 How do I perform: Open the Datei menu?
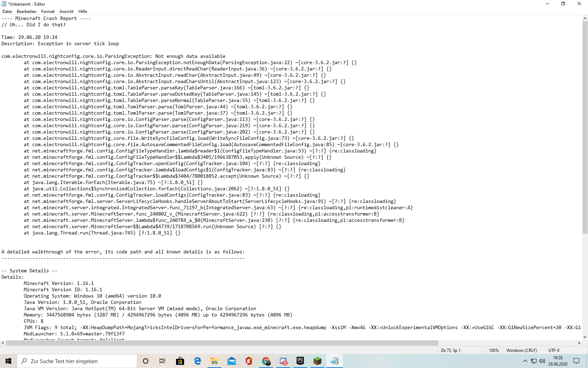point(7,12)
